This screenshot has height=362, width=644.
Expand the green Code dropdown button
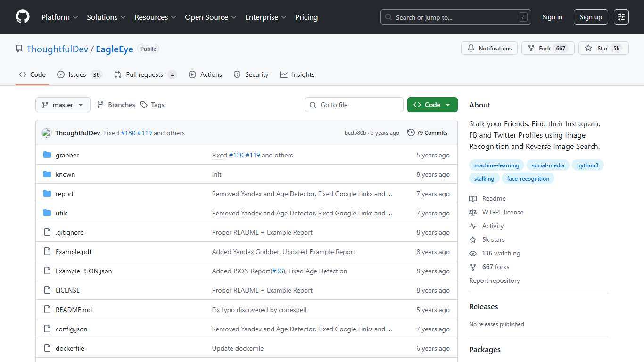click(x=432, y=105)
